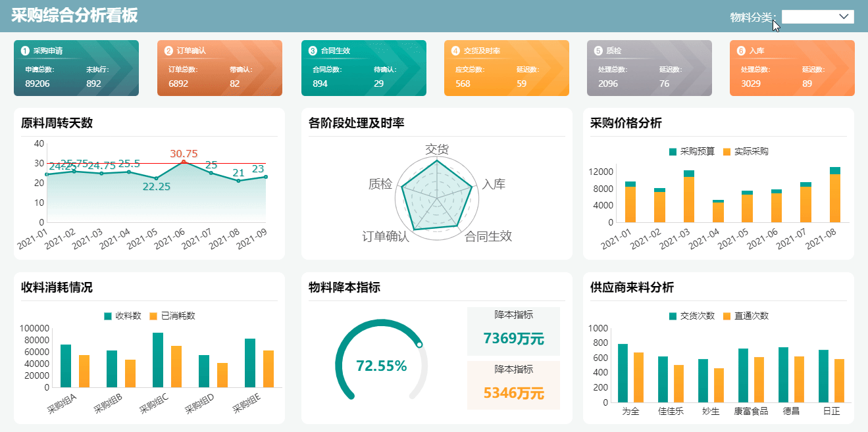Select 处理总数 value 3029 in 入库
The image size is (868, 432).
tap(751, 84)
